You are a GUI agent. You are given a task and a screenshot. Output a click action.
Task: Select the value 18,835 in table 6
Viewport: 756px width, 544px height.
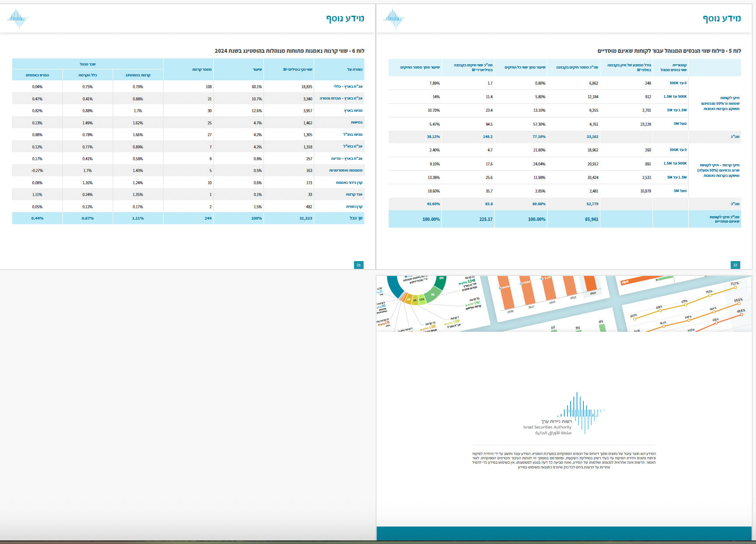[x=307, y=87]
